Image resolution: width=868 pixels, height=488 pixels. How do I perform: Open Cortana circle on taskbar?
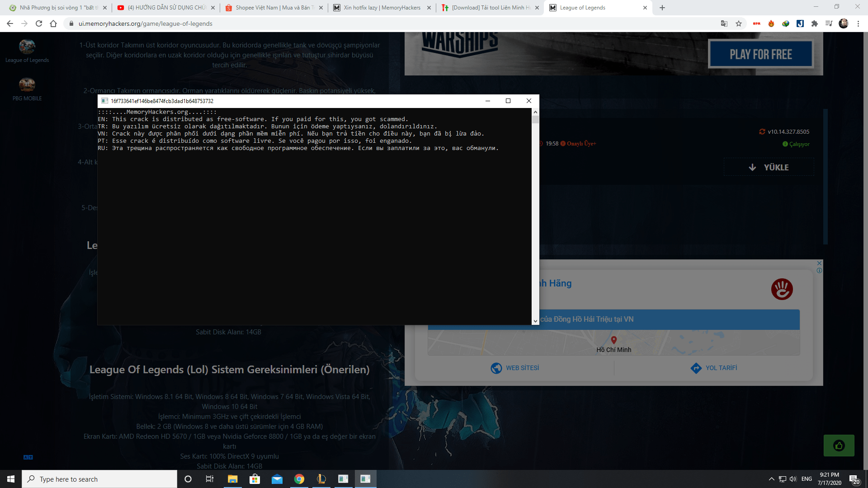click(188, 479)
